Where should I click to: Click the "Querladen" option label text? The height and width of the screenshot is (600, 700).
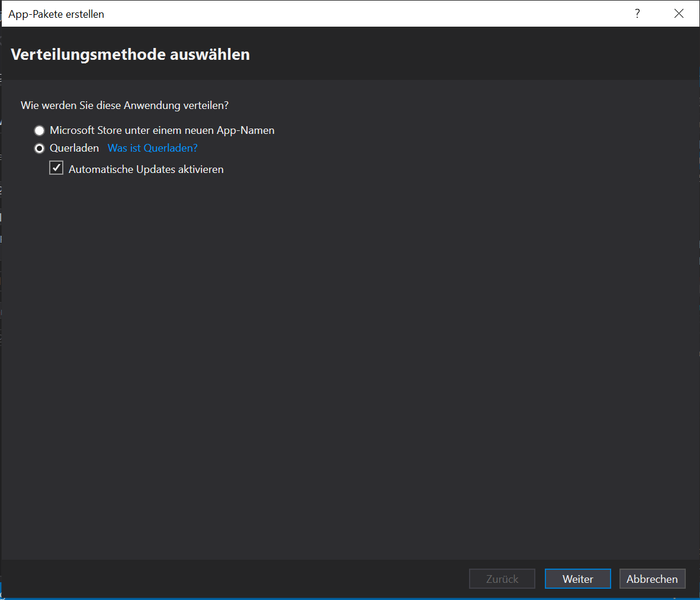(x=74, y=148)
